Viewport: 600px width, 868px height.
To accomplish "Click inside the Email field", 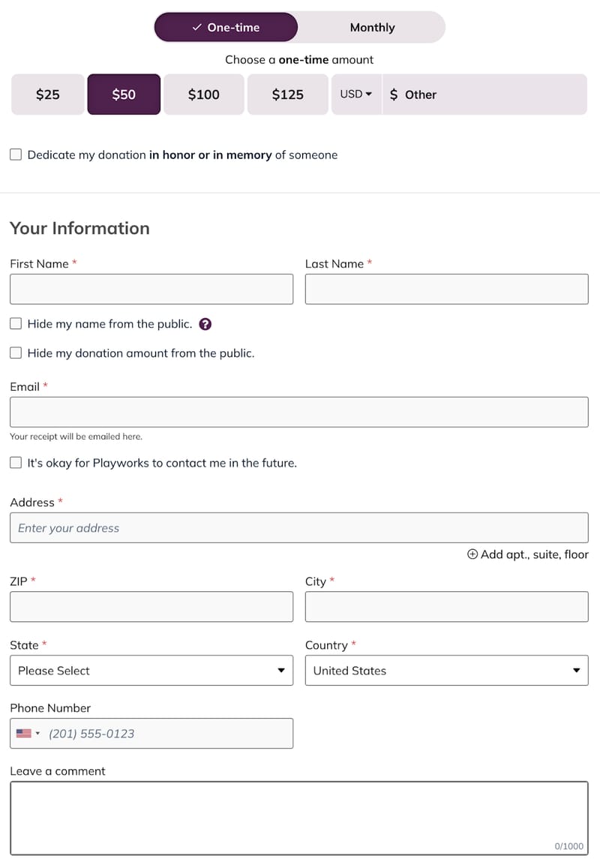I will pyautogui.click(x=299, y=411).
